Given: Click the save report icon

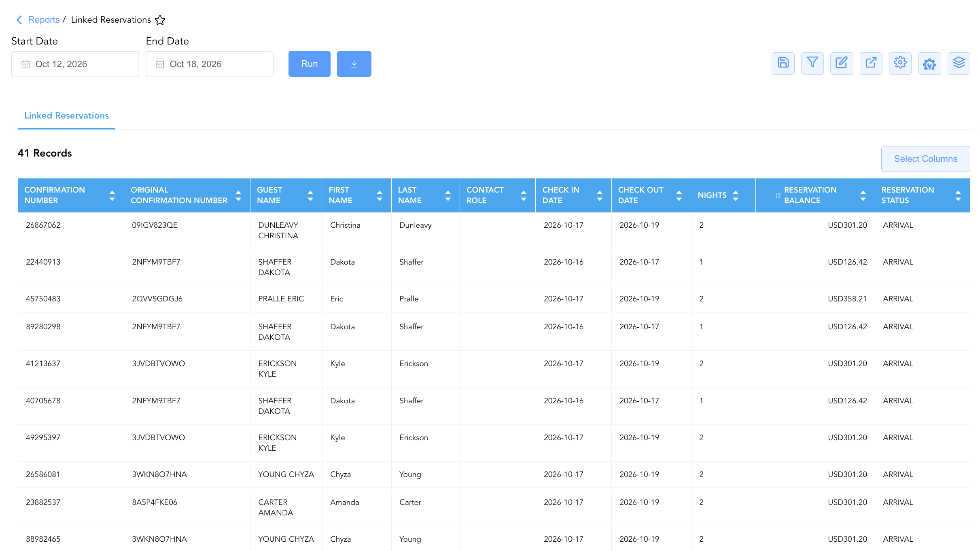Looking at the screenshot, I should tap(783, 64).
